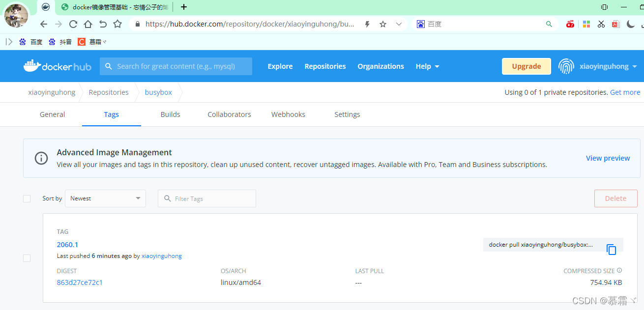
Task: Open the Organizations menu item
Action: coord(381,66)
